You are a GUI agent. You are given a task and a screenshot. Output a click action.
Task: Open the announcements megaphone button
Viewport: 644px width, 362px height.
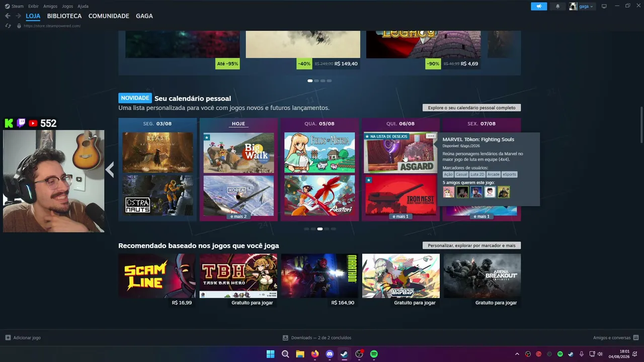coord(539,6)
